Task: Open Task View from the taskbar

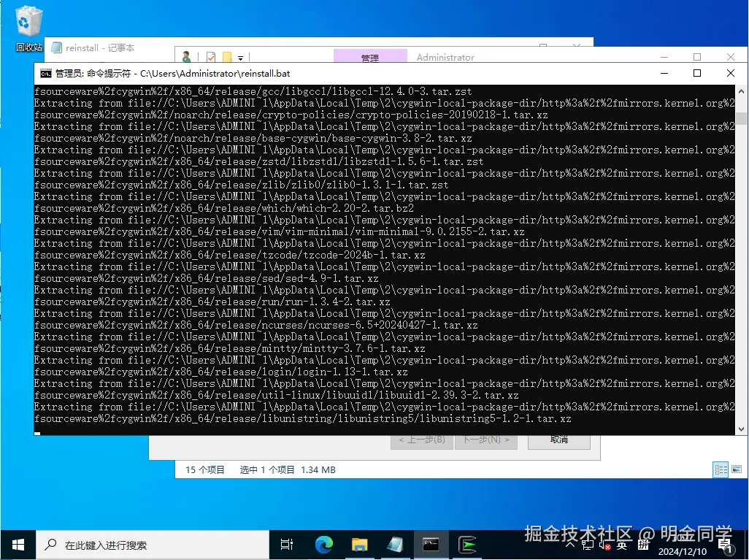Action: click(287, 545)
